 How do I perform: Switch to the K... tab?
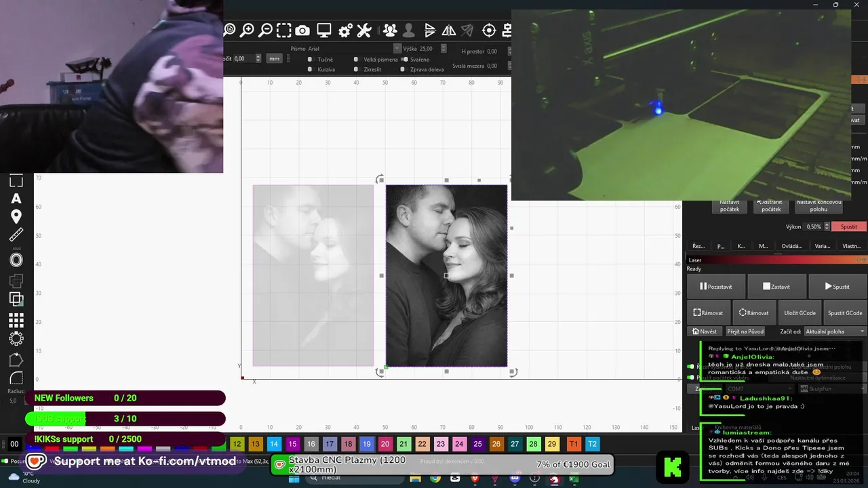[x=741, y=246]
